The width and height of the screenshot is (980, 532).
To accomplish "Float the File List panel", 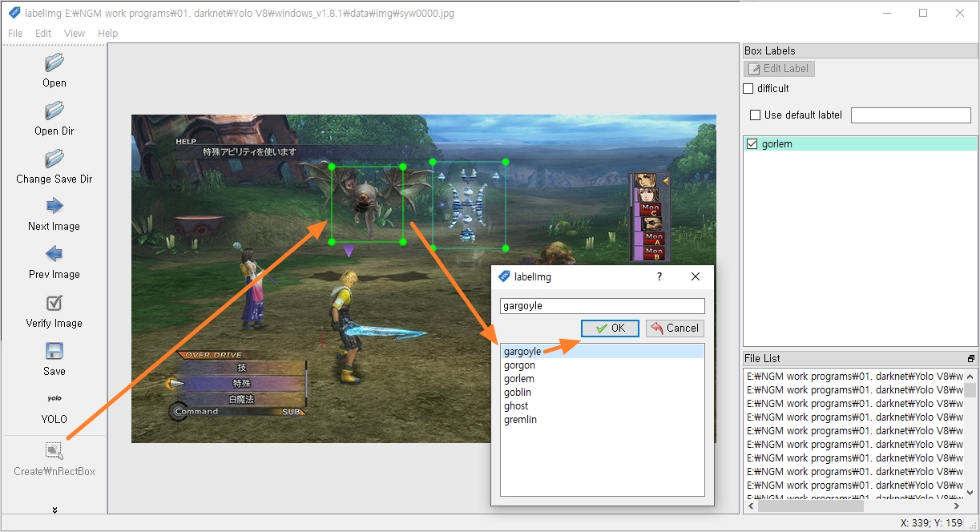I will pyautogui.click(x=971, y=358).
